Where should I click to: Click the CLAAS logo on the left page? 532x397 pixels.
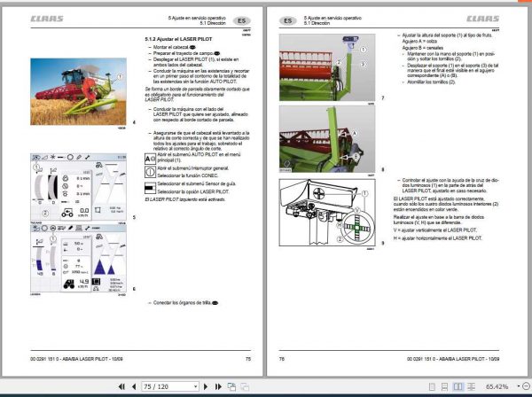(47, 19)
